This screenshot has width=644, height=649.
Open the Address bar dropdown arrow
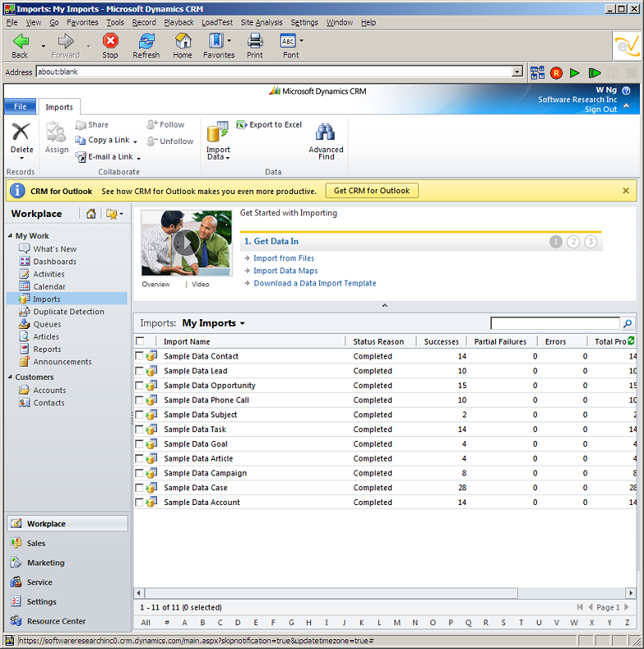pos(517,71)
